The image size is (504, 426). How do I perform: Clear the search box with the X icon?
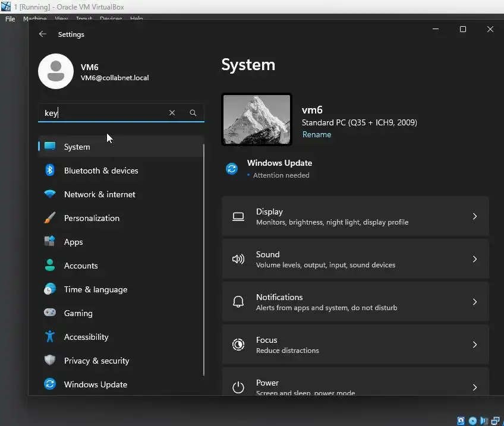point(172,113)
